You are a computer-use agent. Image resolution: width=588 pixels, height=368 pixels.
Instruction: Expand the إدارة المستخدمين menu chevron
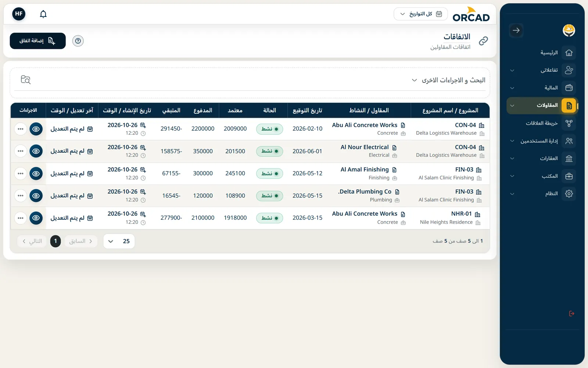512,141
